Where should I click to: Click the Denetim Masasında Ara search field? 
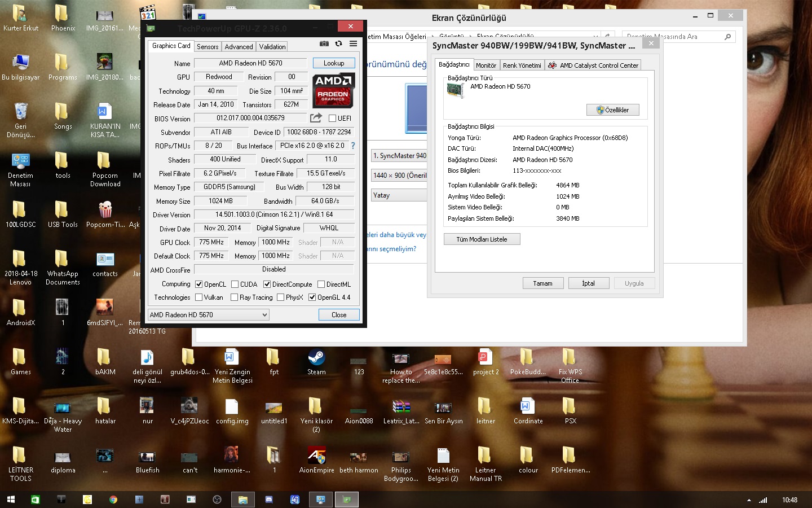[x=679, y=37]
